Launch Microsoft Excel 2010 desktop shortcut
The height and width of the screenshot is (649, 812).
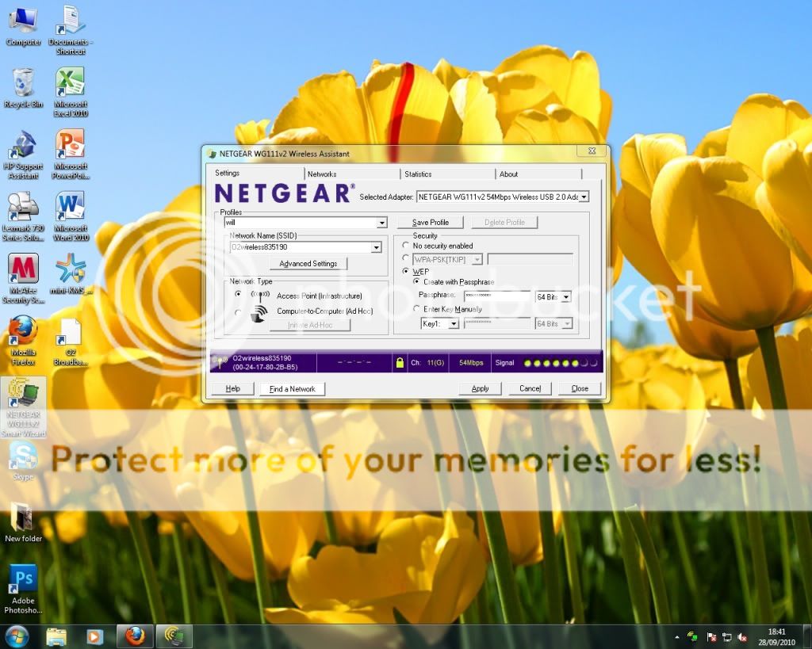tap(71, 92)
